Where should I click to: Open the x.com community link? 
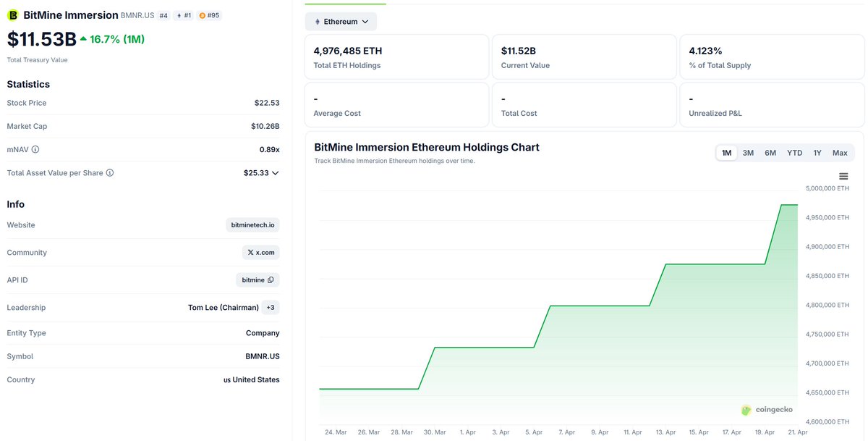(261, 253)
